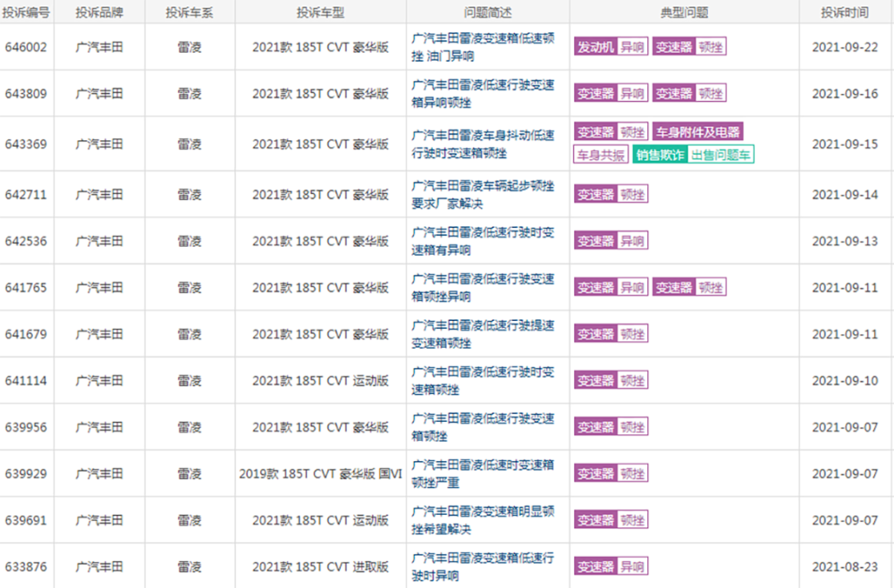Open description 广汽丰田雷凌变速箱低速行驶时异响

(483, 567)
